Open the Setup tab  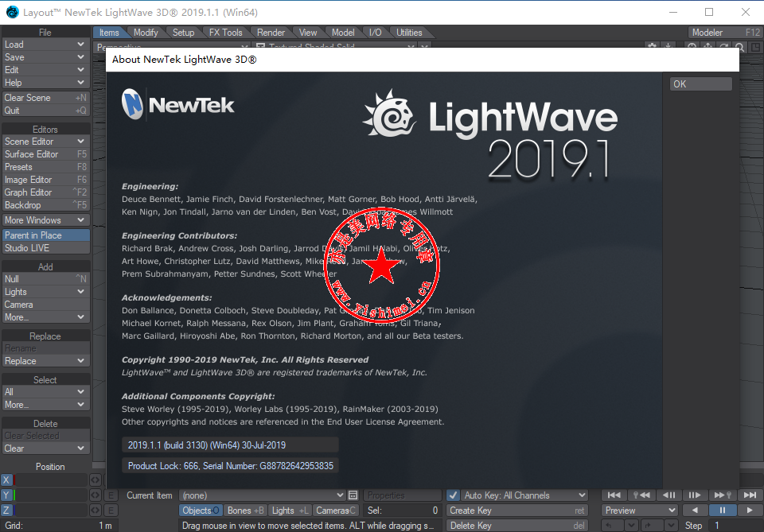[x=183, y=32]
